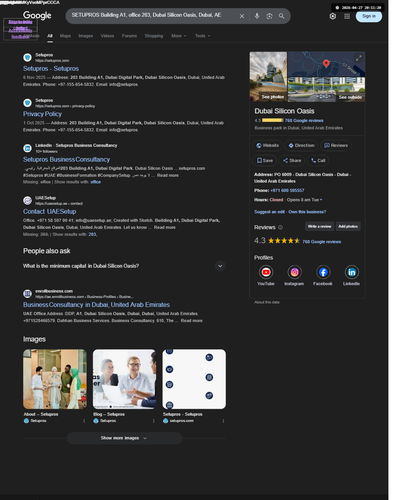Click the red map pin marker
Image resolution: width=393 pixels, height=500 pixels.
coord(326,63)
